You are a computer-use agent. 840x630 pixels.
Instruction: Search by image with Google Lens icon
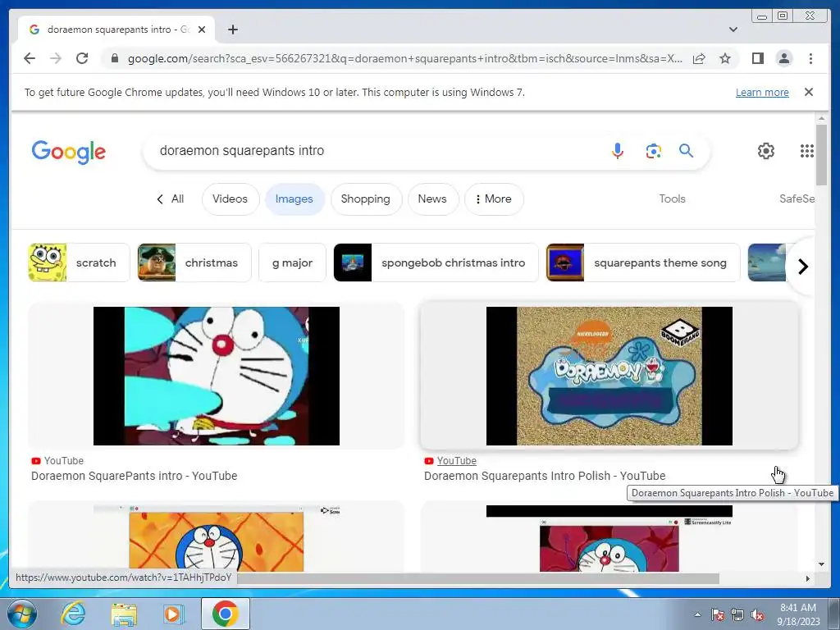[x=653, y=151]
